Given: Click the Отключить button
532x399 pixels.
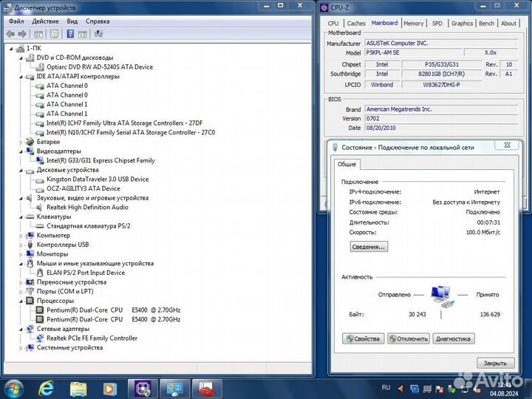Looking at the screenshot, I should (409, 338).
